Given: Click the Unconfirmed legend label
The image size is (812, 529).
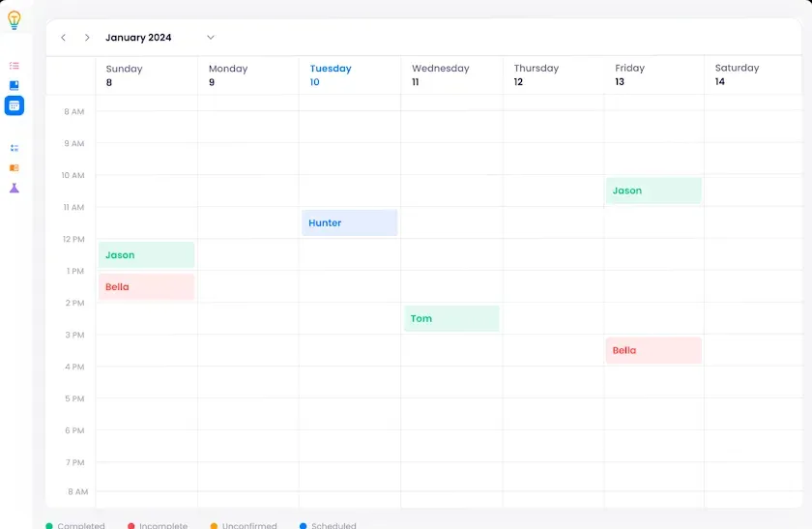Looking at the screenshot, I should (x=249, y=525).
